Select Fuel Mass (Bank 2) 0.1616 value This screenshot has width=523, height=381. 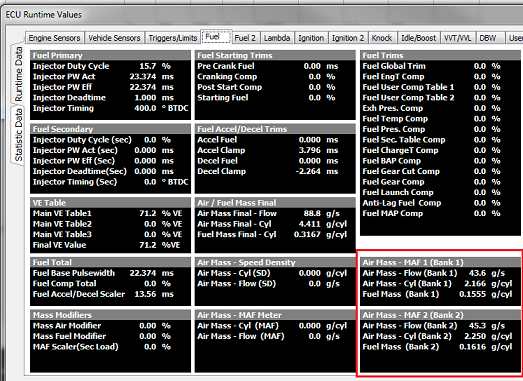point(473,347)
